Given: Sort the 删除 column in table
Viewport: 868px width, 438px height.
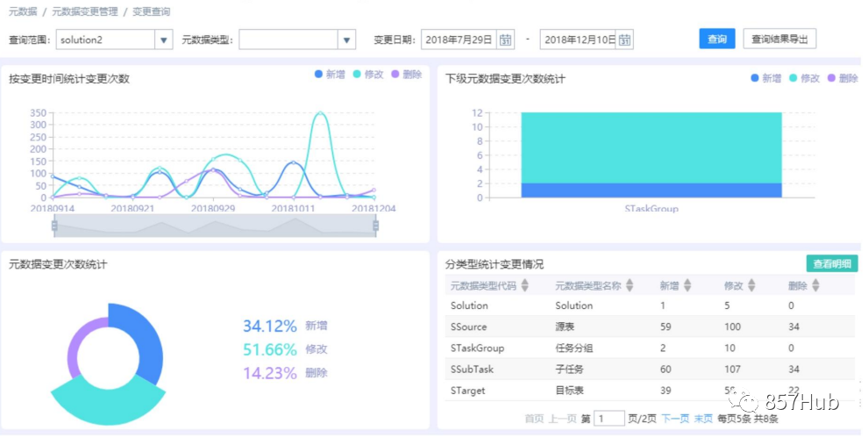Looking at the screenshot, I should tap(815, 285).
